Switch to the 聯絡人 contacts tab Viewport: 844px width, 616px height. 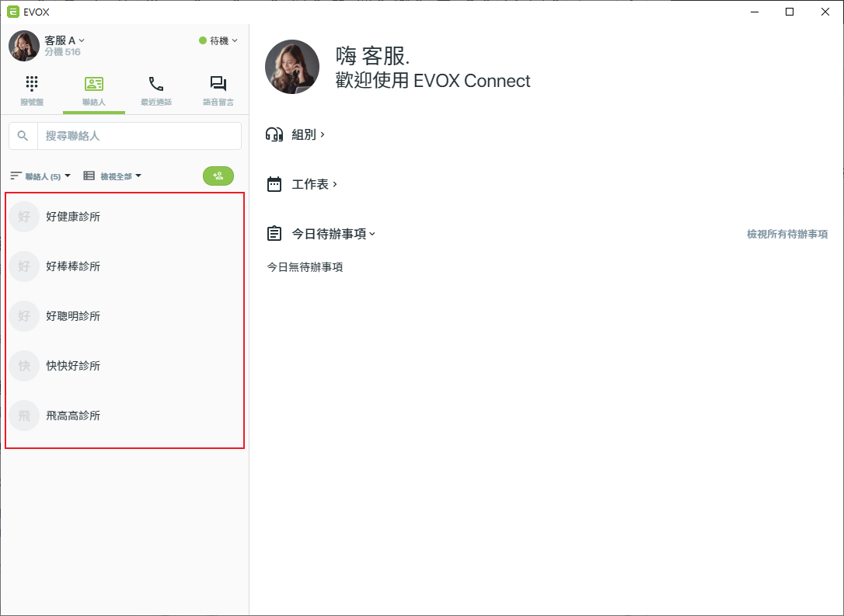[x=94, y=91]
